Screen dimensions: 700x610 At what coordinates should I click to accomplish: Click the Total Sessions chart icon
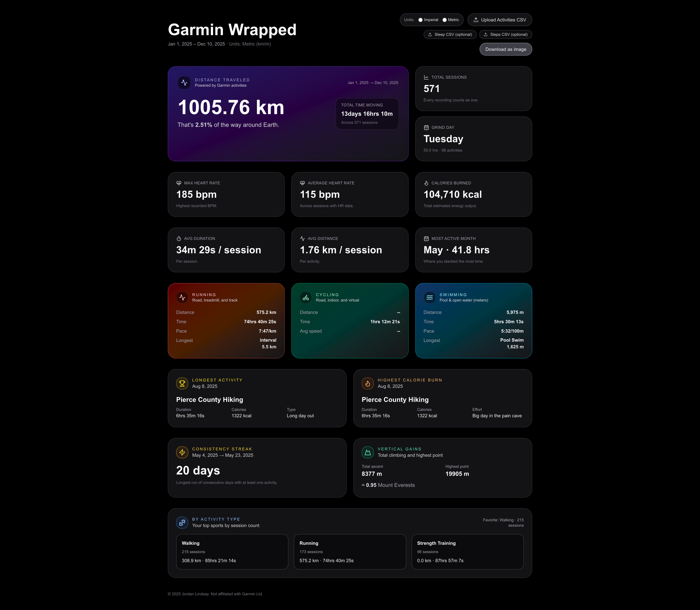point(426,78)
